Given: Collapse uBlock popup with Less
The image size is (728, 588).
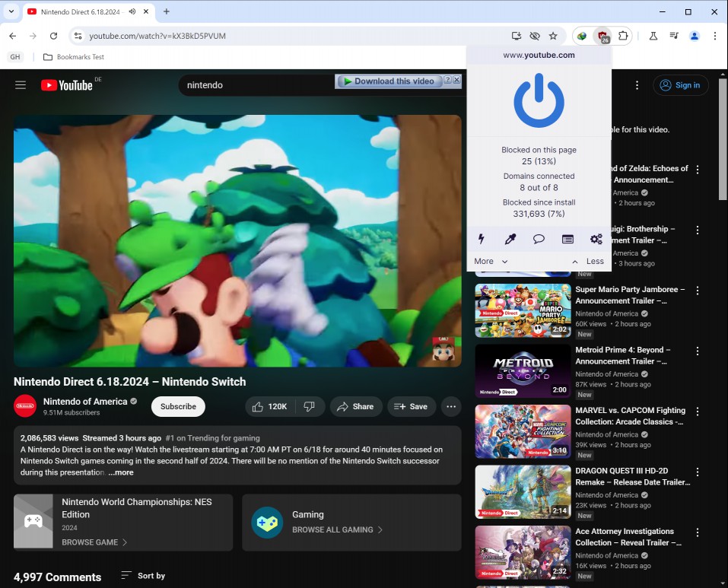Looking at the screenshot, I should click(588, 261).
